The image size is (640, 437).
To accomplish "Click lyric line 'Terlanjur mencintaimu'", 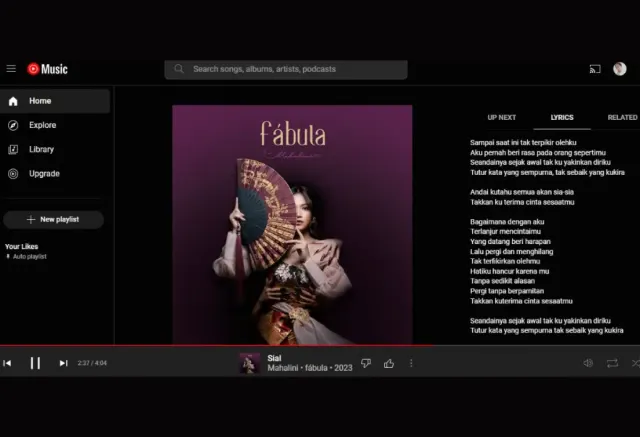I will coord(505,232).
